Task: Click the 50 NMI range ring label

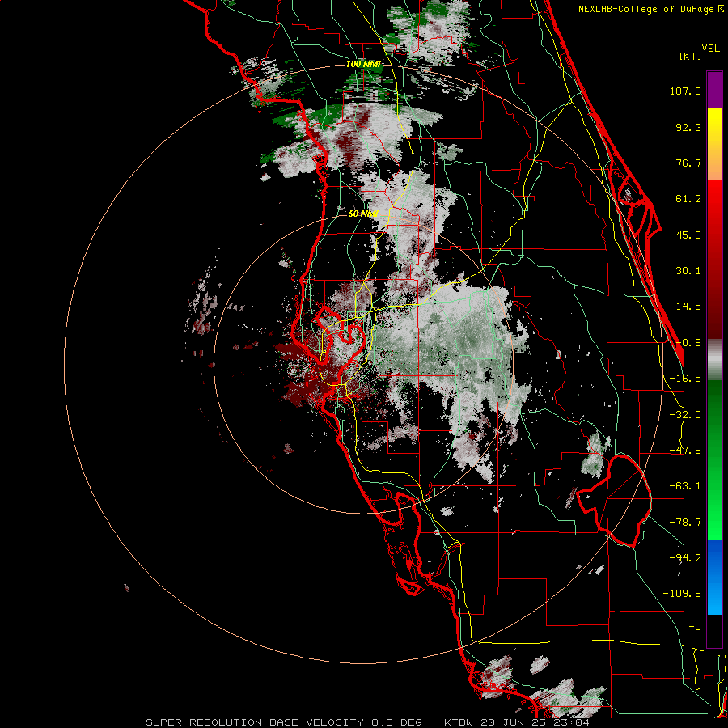Action: pyautogui.click(x=363, y=214)
